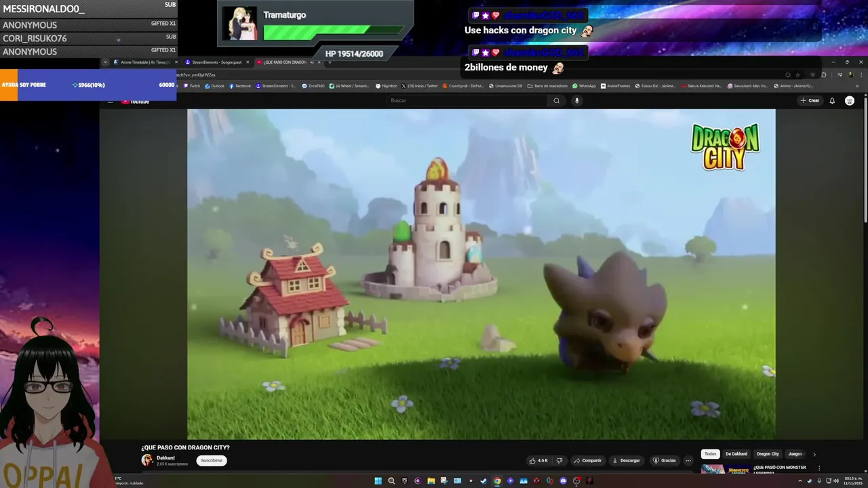Open Dakkard channel avatar
Viewport: 868px width, 488px height.
(x=147, y=460)
